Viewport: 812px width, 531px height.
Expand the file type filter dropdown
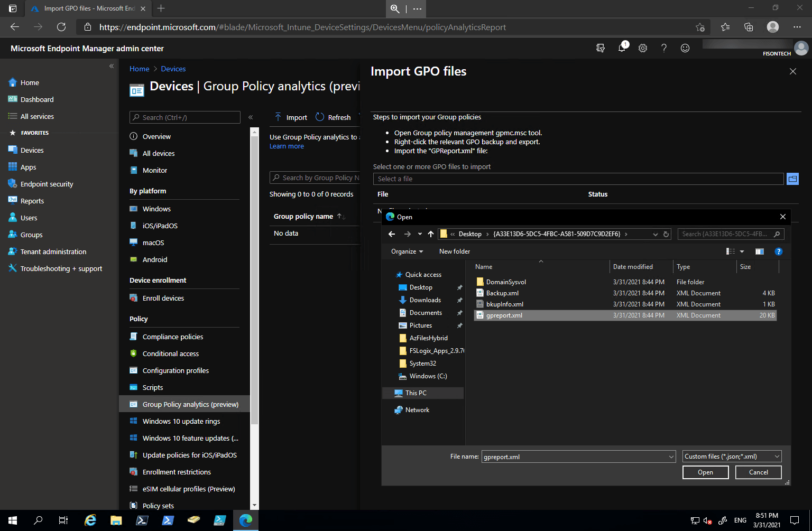732,457
